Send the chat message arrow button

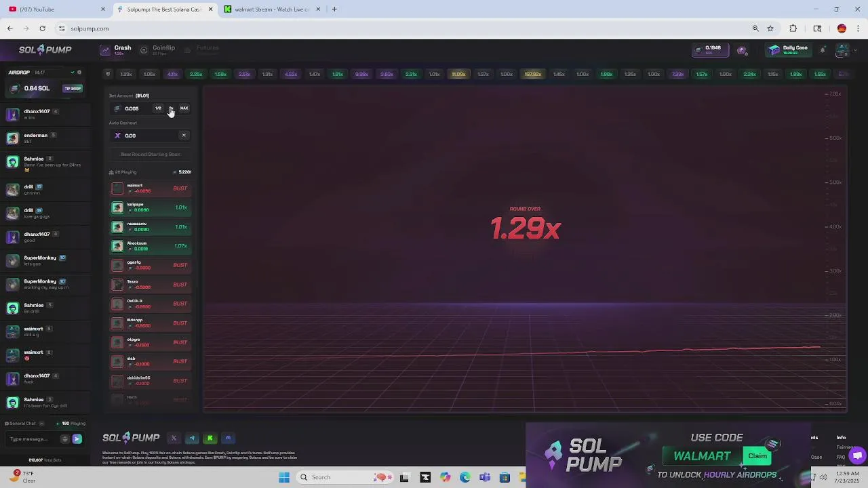(x=77, y=439)
